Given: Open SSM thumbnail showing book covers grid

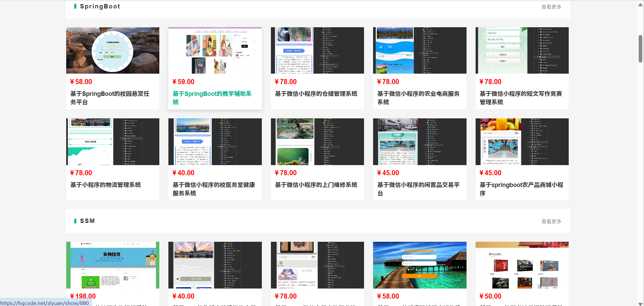Looking at the screenshot, I should (x=522, y=265).
